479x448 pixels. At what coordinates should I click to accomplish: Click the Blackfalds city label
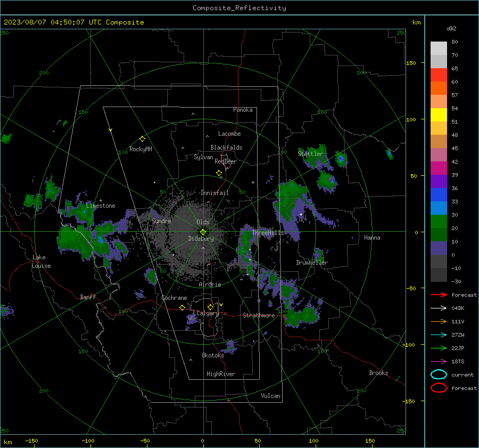pos(226,148)
